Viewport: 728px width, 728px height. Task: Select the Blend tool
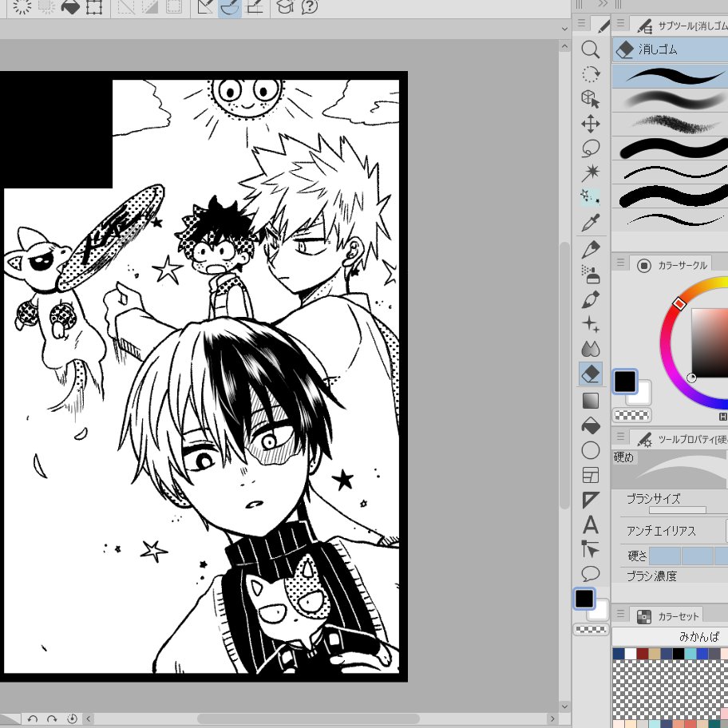pyautogui.click(x=590, y=349)
